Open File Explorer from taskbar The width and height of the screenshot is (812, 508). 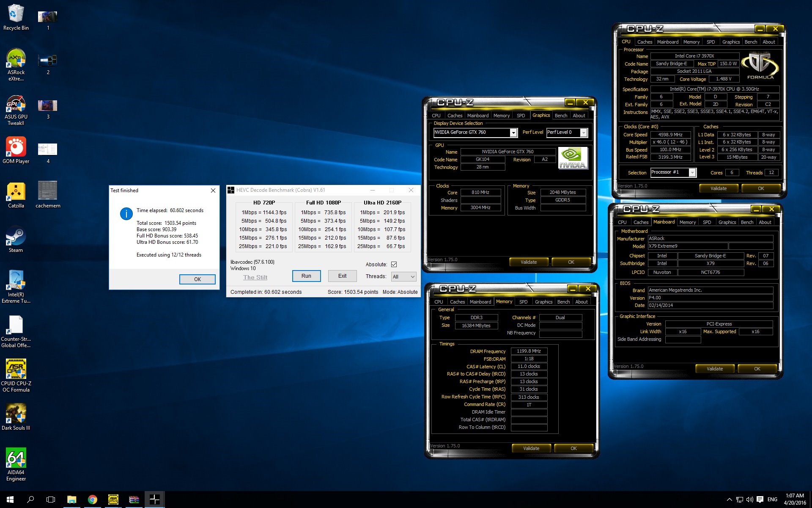tap(71, 500)
